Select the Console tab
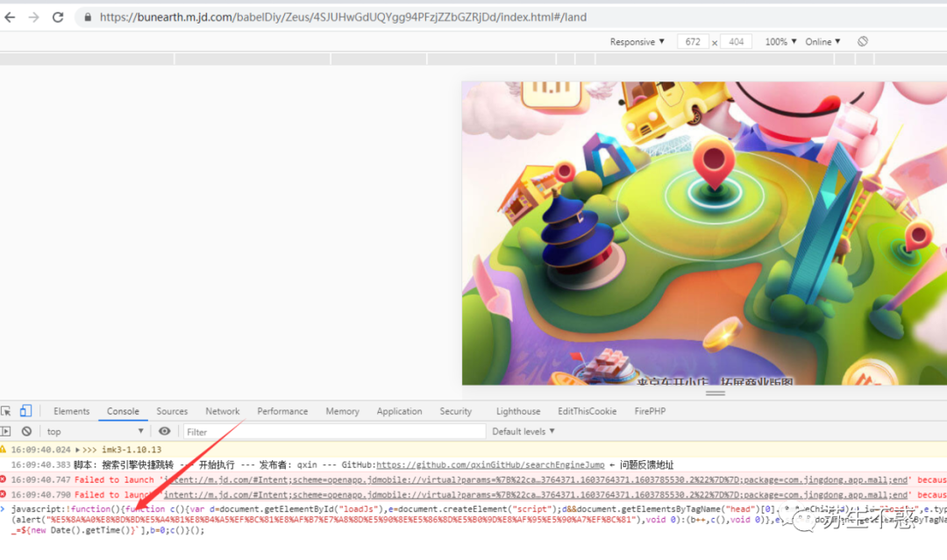 point(124,411)
